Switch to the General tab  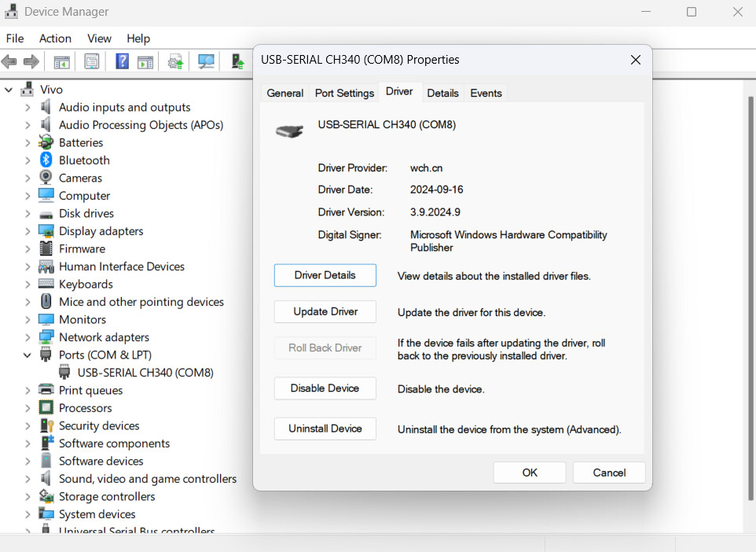coord(285,93)
